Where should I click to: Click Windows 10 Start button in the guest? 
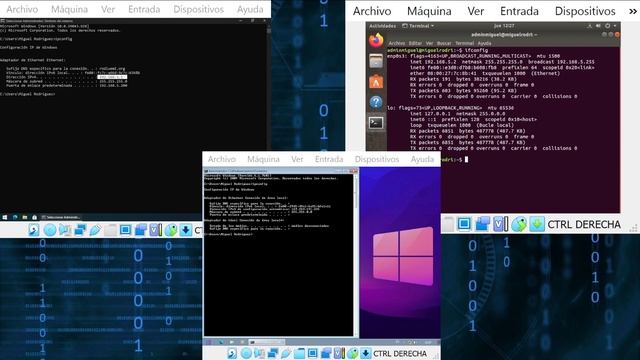click(5, 218)
